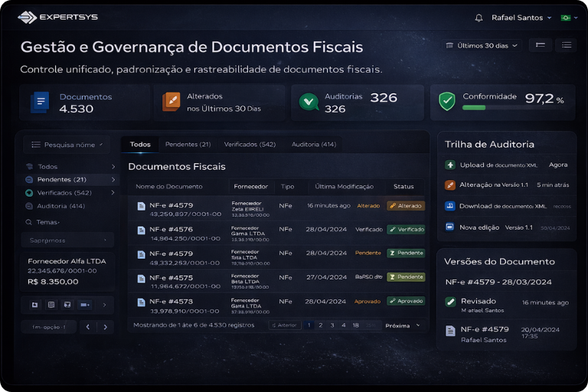
Task: Open the Últimos 30 dias dropdown
Action: [482, 45]
